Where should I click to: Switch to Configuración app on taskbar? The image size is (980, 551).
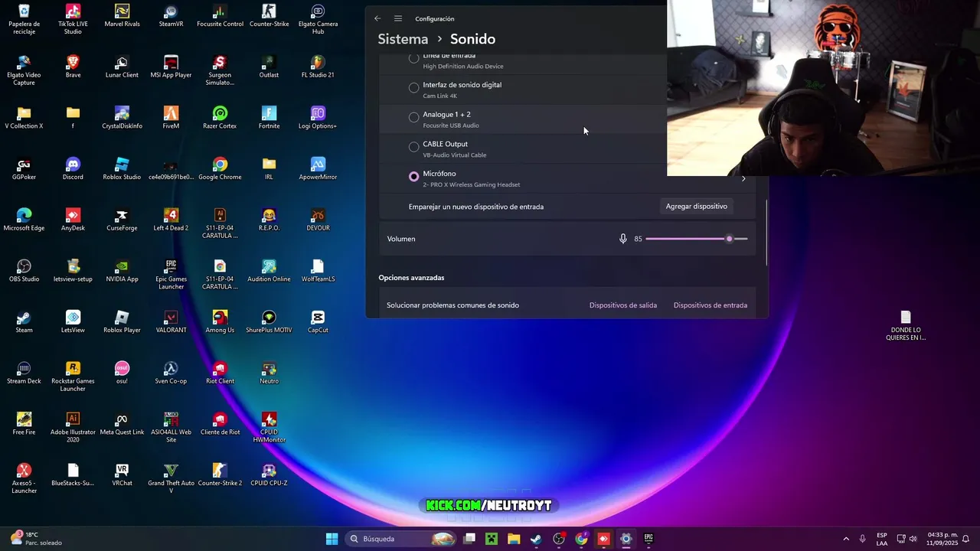626,539
